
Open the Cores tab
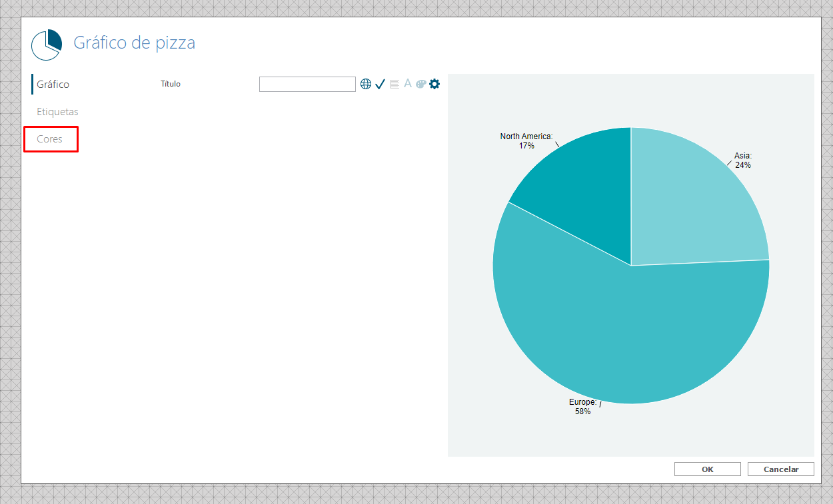[x=51, y=139]
